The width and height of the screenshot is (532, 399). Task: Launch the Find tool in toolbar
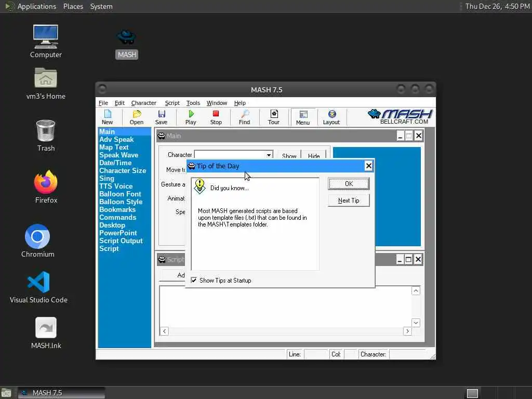[x=244, y=117]
